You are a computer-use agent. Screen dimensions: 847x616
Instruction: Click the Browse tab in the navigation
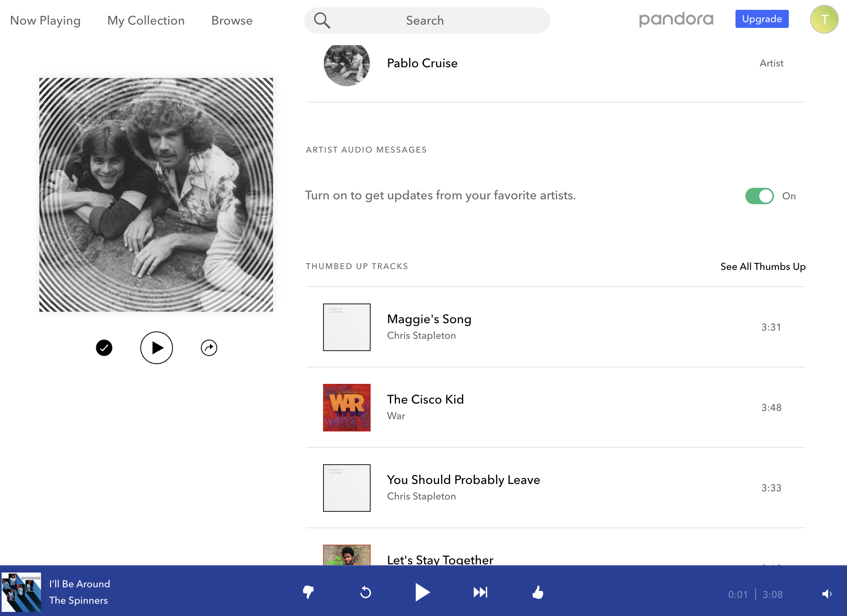(x=232, y=21)
